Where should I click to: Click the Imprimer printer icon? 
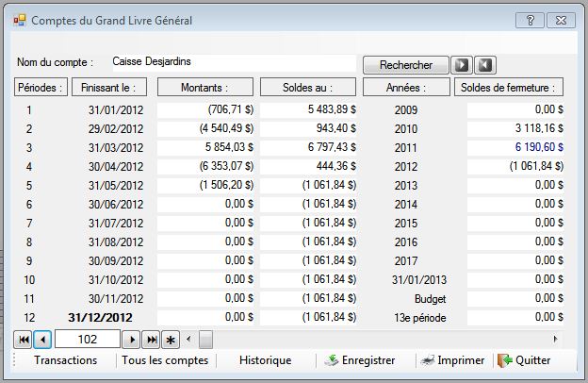pyautogui.click(x=427, y=360)
